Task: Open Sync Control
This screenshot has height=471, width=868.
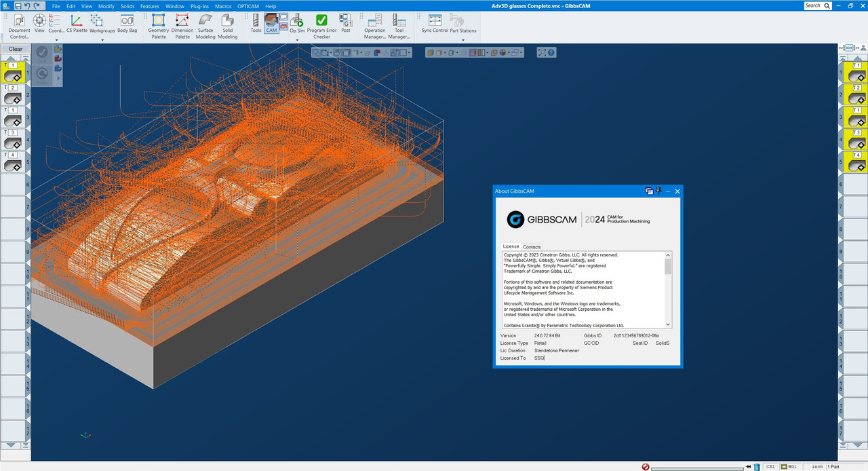Action: pos(435,24)
